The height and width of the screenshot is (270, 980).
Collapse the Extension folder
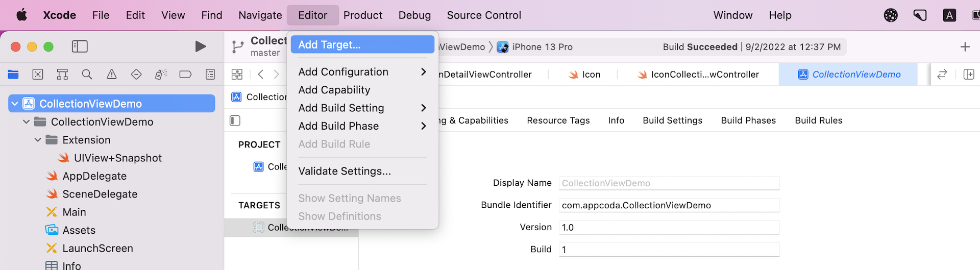coord(38,140)
